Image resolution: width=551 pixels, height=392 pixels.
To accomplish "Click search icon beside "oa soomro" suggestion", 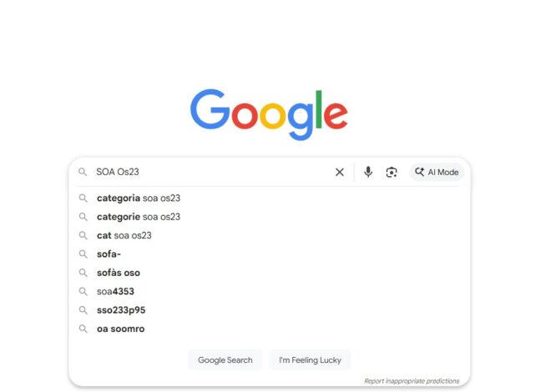I will 83,329.
